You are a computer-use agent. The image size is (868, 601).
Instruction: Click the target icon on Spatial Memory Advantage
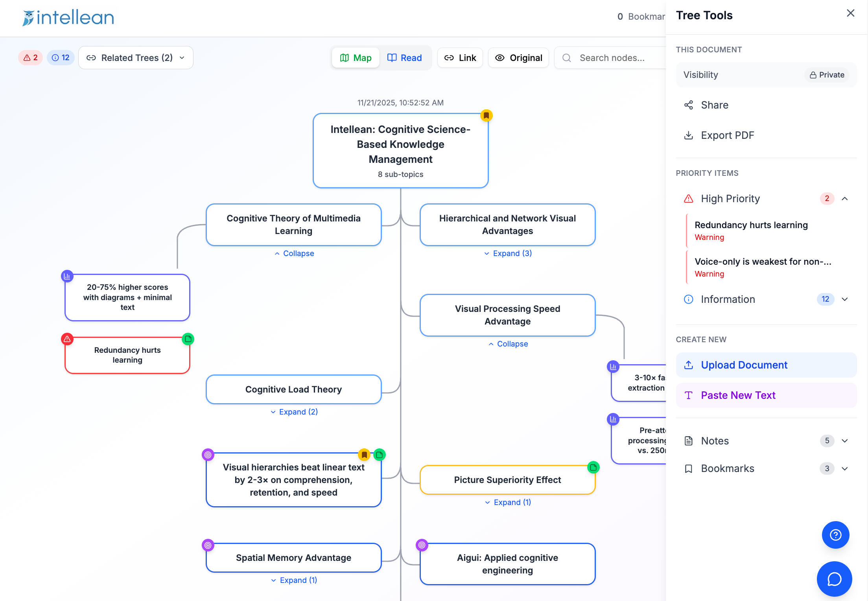[x=208, y=545]
